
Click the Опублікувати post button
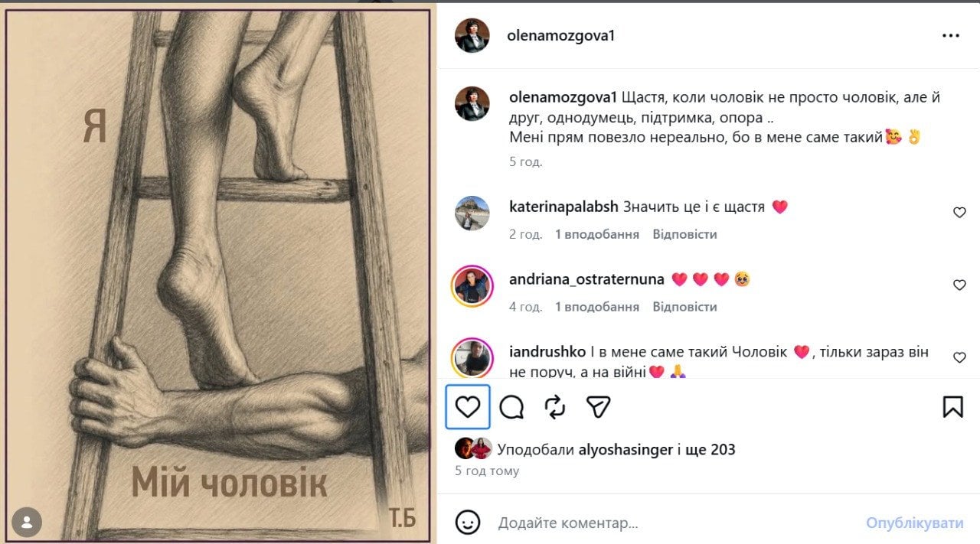(915, 523)
